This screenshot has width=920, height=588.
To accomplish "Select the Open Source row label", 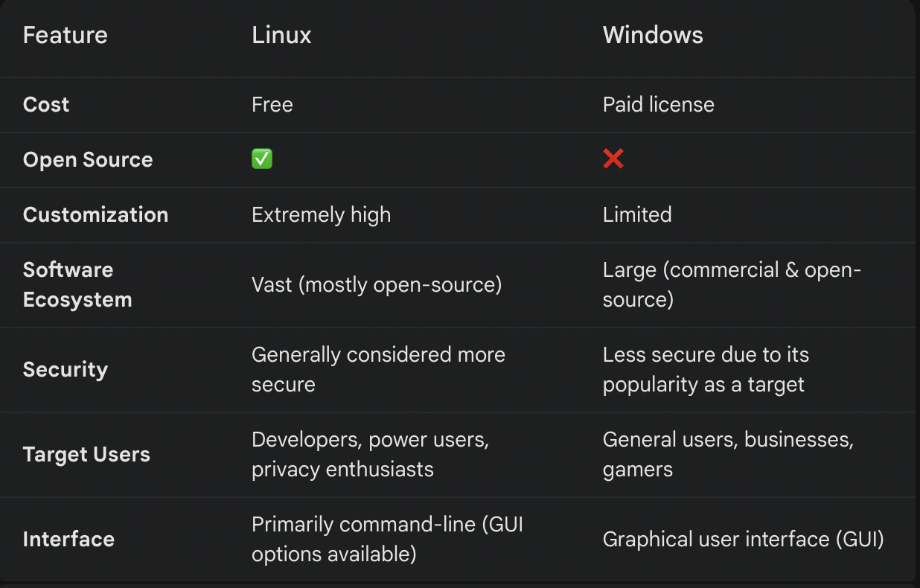I will pyautogui.click(x=88, y=159).
